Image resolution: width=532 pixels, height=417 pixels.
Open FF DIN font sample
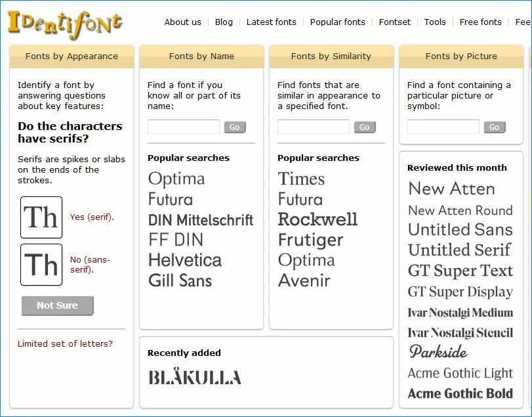pyautogui.click(x=176, y=240)
